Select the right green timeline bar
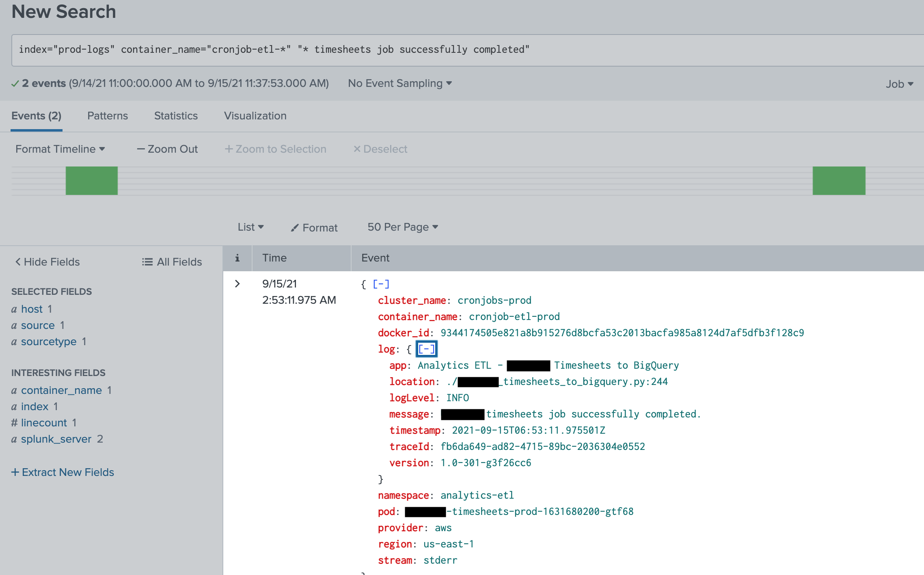924x575 pixels. (x=839, y=181)
